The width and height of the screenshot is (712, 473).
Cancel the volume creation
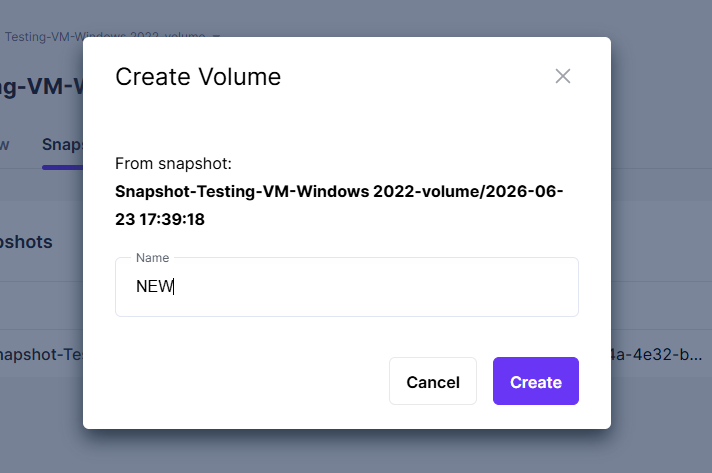[x=433, y=381]
